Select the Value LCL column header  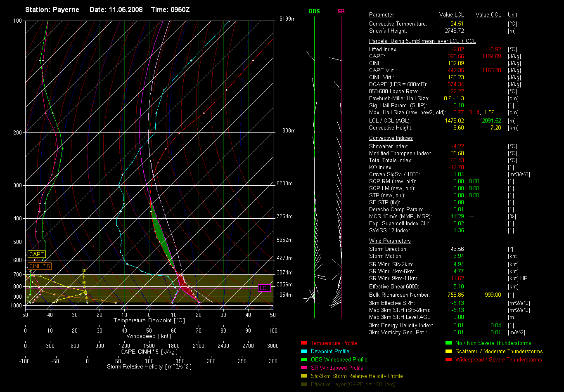tap(452, 15)
